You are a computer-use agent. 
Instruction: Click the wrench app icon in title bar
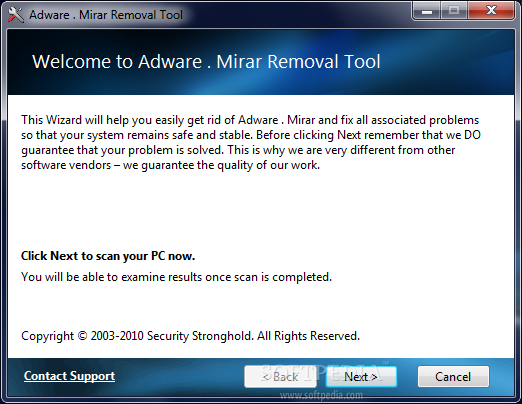[15, 15]
